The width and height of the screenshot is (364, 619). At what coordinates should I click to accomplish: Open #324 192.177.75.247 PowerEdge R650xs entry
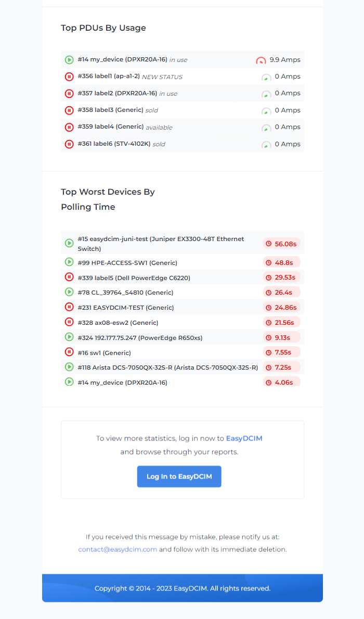[182, 337]
